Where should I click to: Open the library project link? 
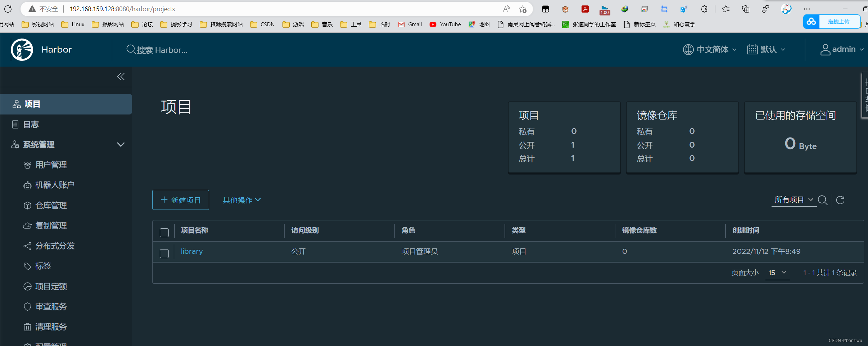tap(192, 251)
